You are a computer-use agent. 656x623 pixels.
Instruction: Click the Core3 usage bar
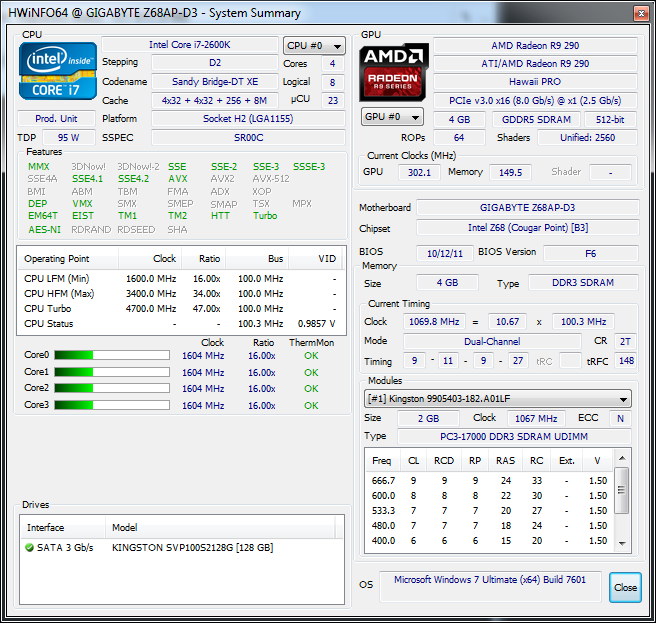click(112, 405)
